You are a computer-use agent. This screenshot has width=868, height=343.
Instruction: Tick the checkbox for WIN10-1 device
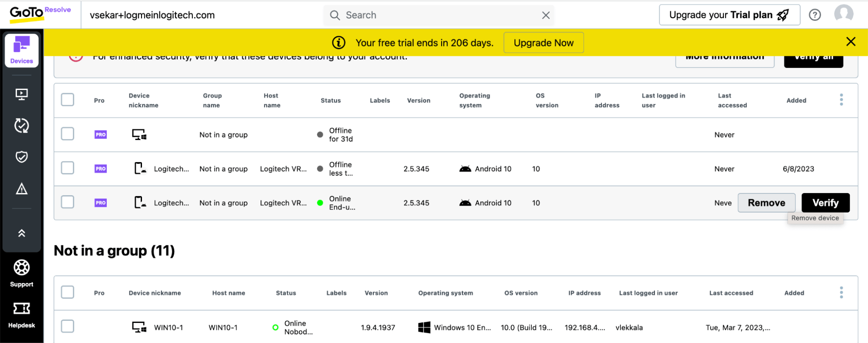(68, 326)
